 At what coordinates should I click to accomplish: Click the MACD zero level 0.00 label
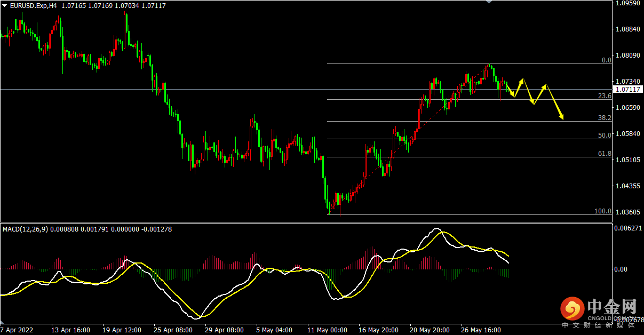(623, 269)
